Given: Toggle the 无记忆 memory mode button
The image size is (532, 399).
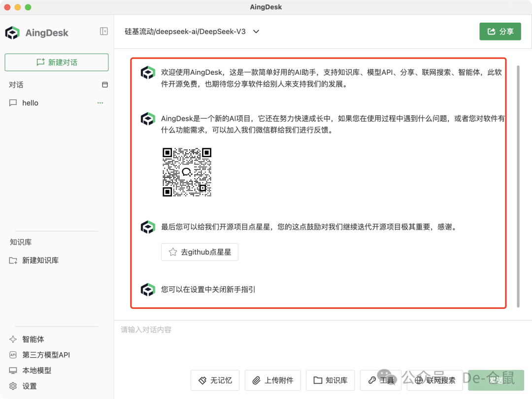Looking at the screenshot, I should click(x=215, y=380).
